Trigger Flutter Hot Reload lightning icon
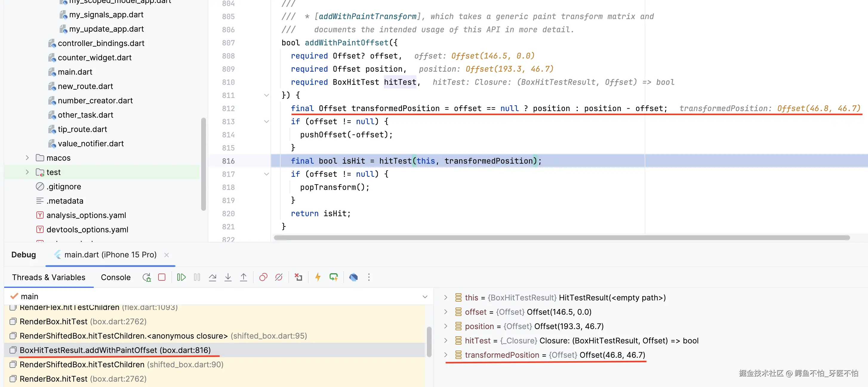Viewport: 868px width, 387px height. [x=317, y=277]
